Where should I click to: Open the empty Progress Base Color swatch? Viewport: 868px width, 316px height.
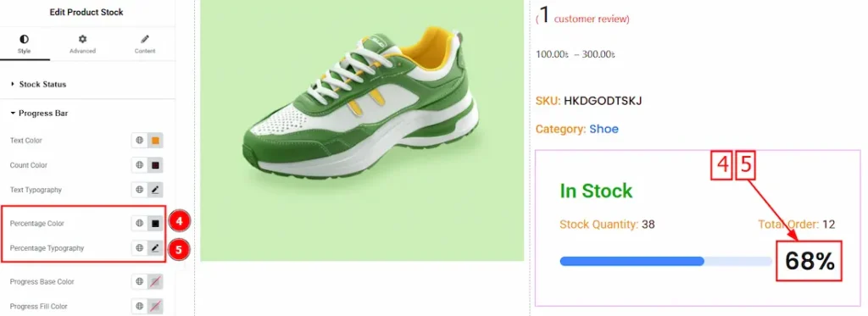tap(156, 281)
